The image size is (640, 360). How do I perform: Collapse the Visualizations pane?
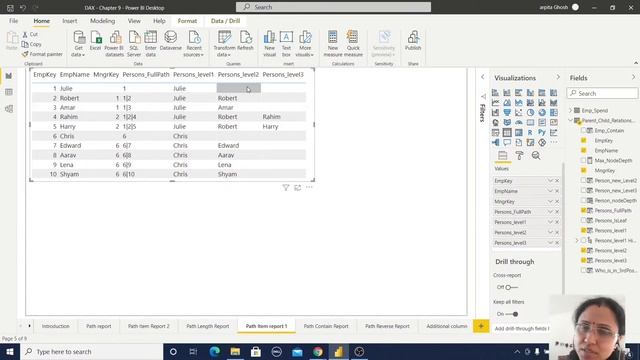(x=558, y=77)
